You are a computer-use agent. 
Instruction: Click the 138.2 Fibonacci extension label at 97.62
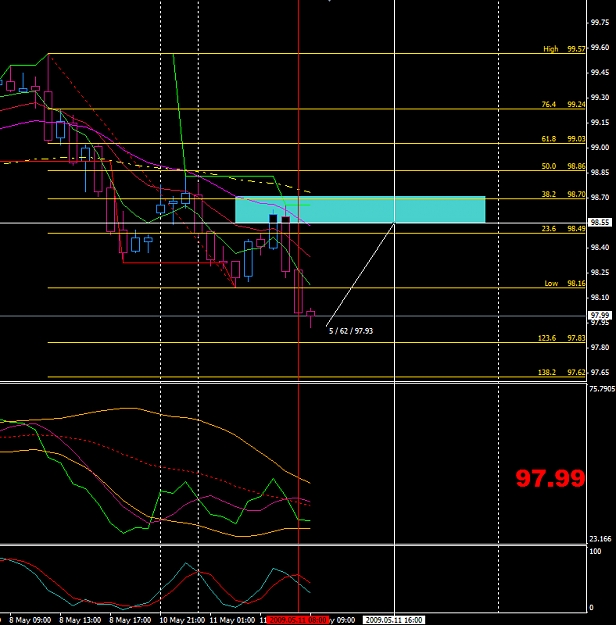pyautogui.click(x=562, y=372)
